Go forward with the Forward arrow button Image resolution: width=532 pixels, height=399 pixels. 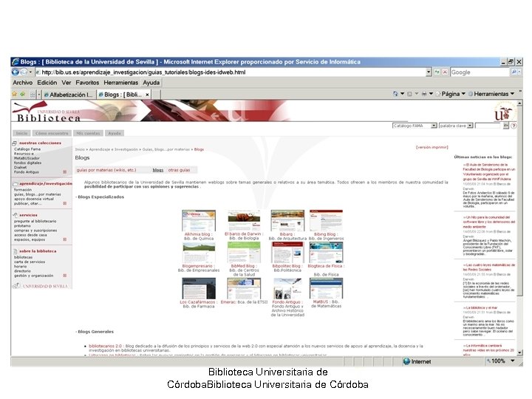tap(24, 72)
